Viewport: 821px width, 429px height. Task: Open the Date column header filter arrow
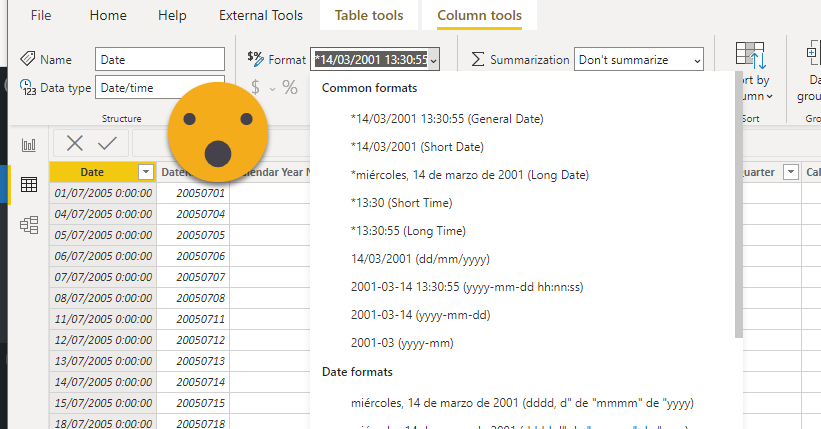pos(146,172)
